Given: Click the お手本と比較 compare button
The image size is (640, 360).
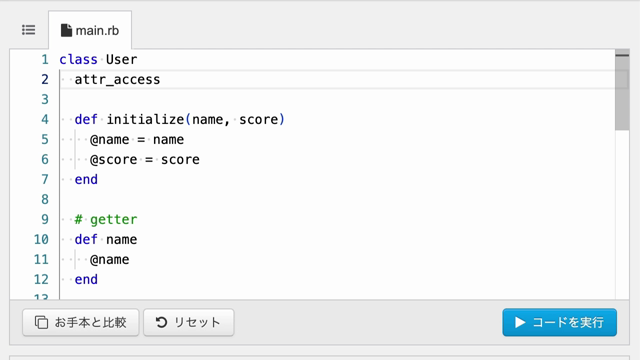Looking at the screenshot, I should (x=81, y=322).
